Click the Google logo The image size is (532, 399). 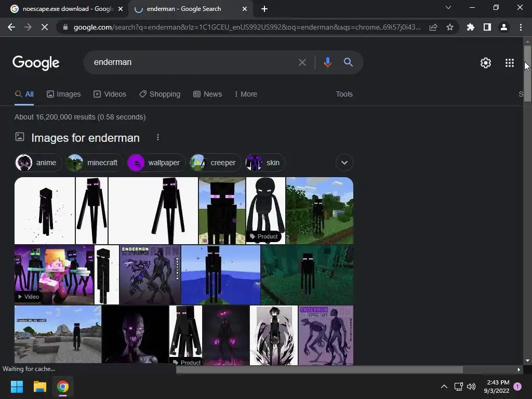(x=36, y=63)
